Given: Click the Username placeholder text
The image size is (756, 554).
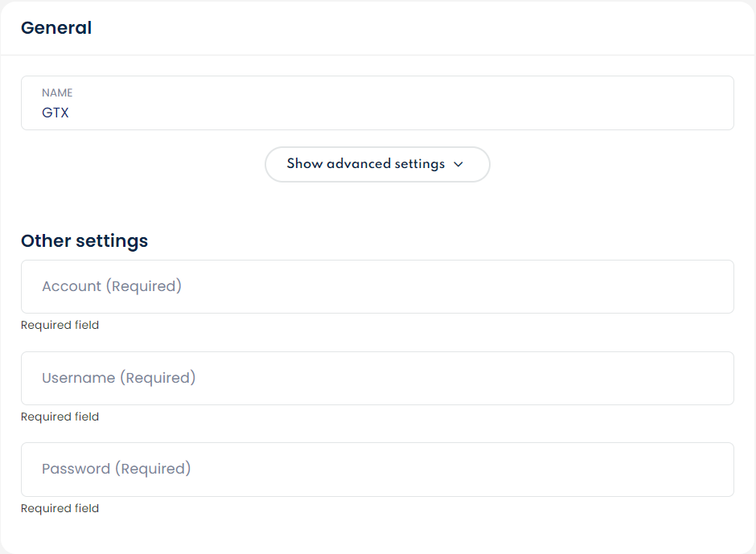Looking at the screenshot, I should point(118,378).
